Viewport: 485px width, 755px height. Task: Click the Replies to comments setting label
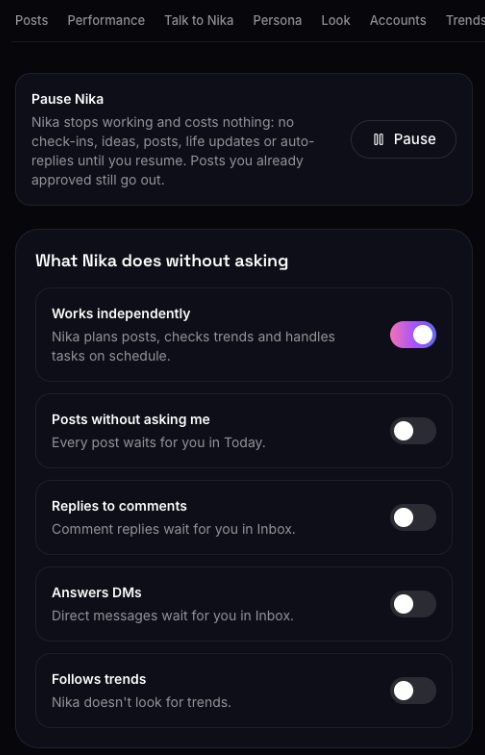(119, 506)
